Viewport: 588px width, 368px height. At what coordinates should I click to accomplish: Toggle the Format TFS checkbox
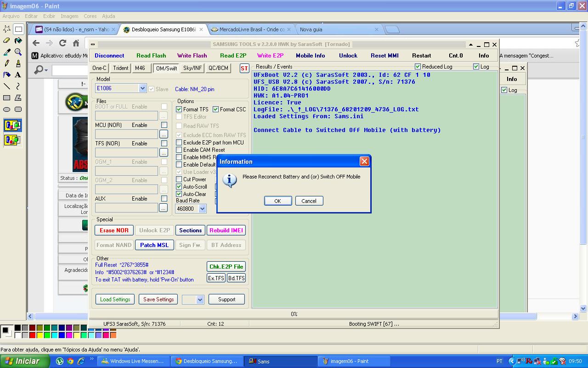179,109
